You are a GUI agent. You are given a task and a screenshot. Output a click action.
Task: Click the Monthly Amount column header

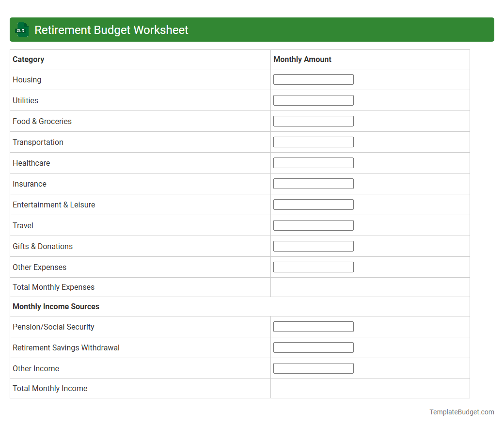tap(302, 59)
